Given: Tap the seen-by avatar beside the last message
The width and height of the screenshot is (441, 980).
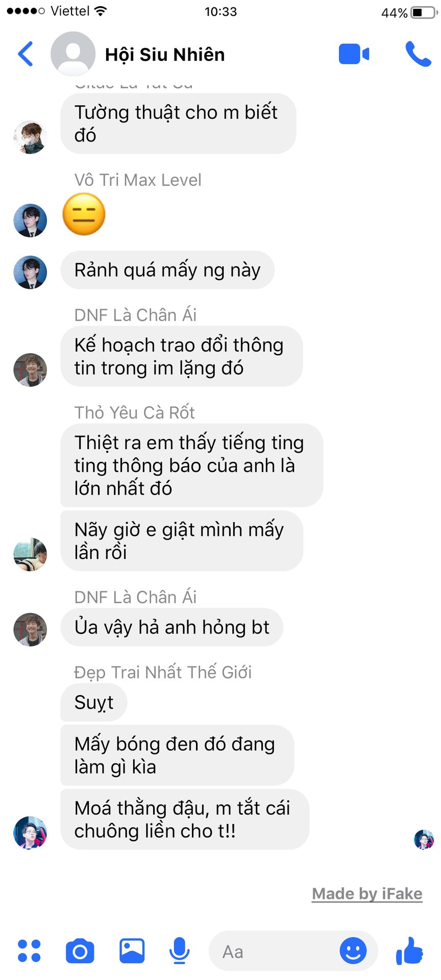Looking at the screenshot, I should [424, 839].
